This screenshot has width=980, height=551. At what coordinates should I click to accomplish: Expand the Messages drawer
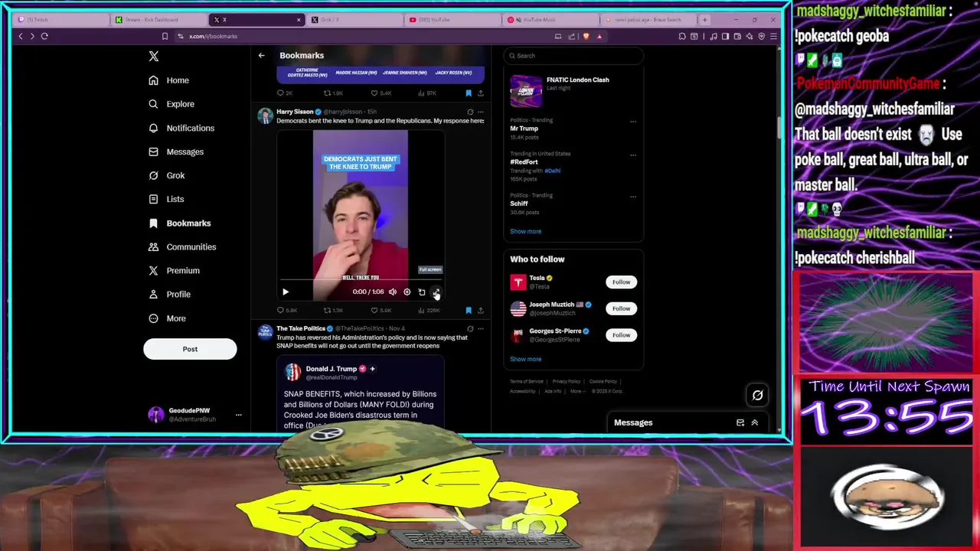coord(755,422)
